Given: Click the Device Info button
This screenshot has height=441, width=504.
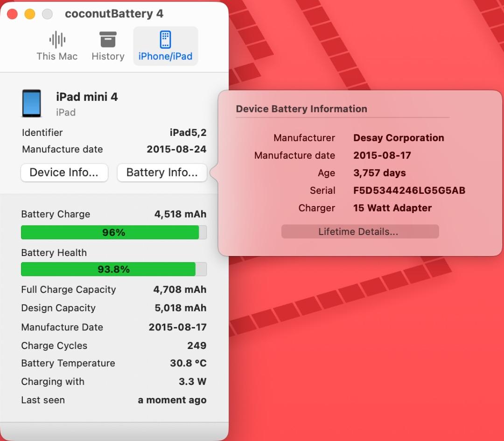Looking at the screenshot, I should point(64,172).
